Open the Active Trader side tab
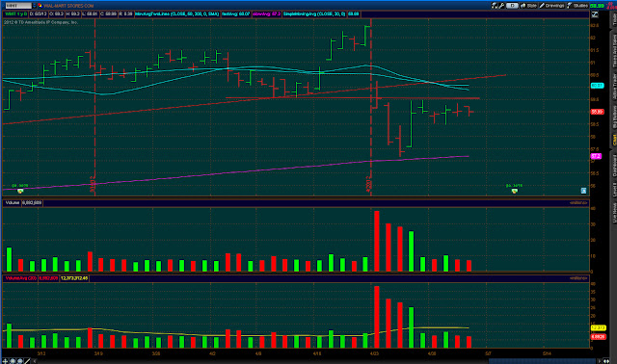Image resolution: width=617 pixels, height=364 pixels. pyautogui.click(x=614, y=87)
